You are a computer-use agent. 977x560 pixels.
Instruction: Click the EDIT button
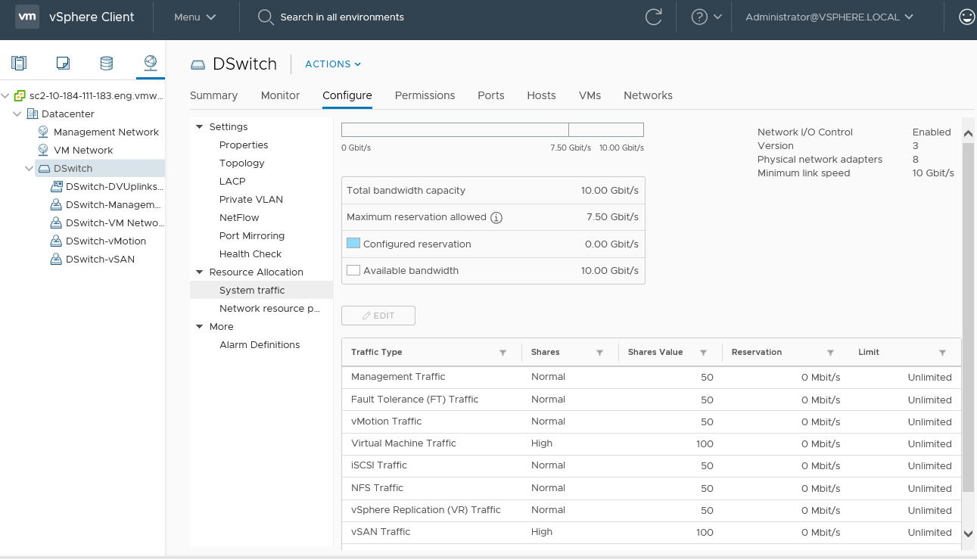click(x=378, y=316)
